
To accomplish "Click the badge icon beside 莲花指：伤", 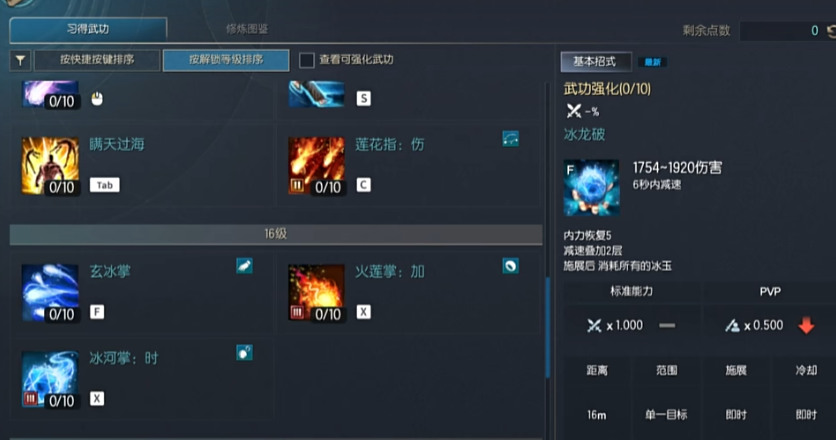I will point(510,139).
